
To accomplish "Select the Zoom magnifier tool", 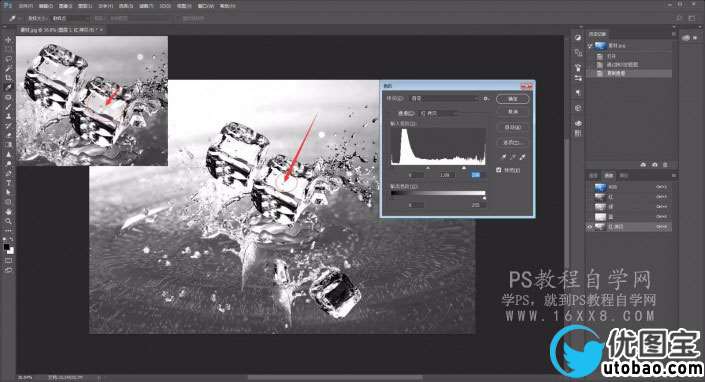I will (8, 221).
